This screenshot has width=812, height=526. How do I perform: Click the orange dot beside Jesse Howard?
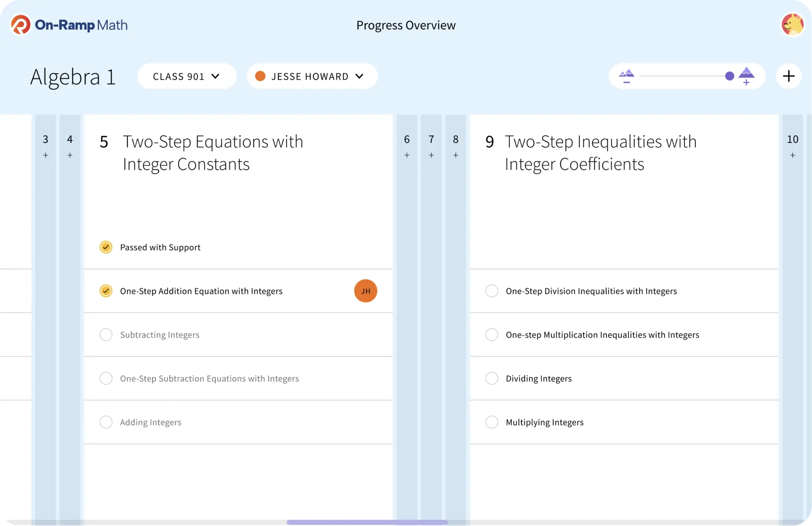click(x=260, y=76)
